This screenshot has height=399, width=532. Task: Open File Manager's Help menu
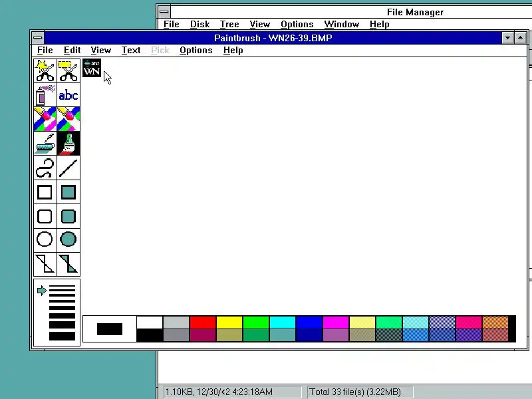click(x=379, y=24)
